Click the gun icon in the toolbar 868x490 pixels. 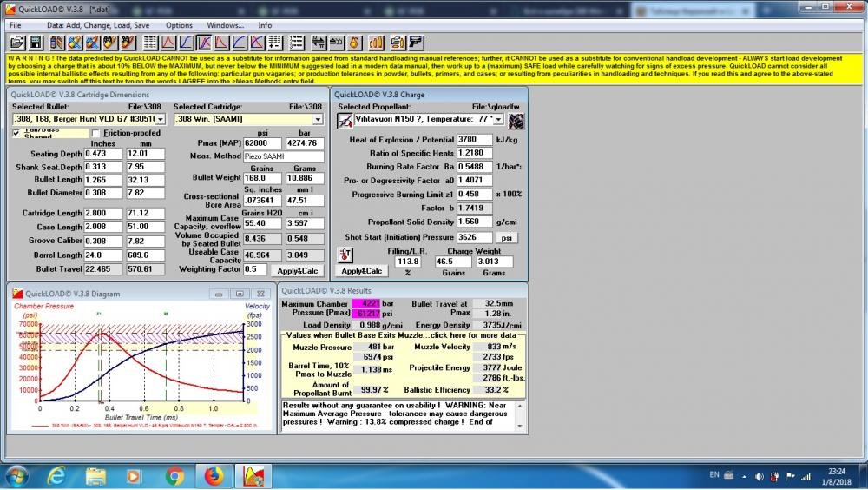pos(417,43)
